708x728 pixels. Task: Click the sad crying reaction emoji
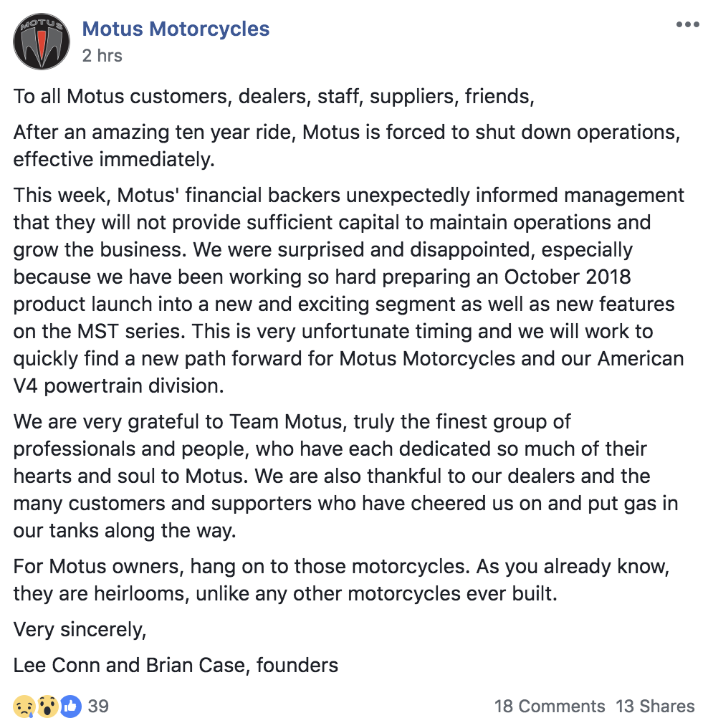[24, 707]
